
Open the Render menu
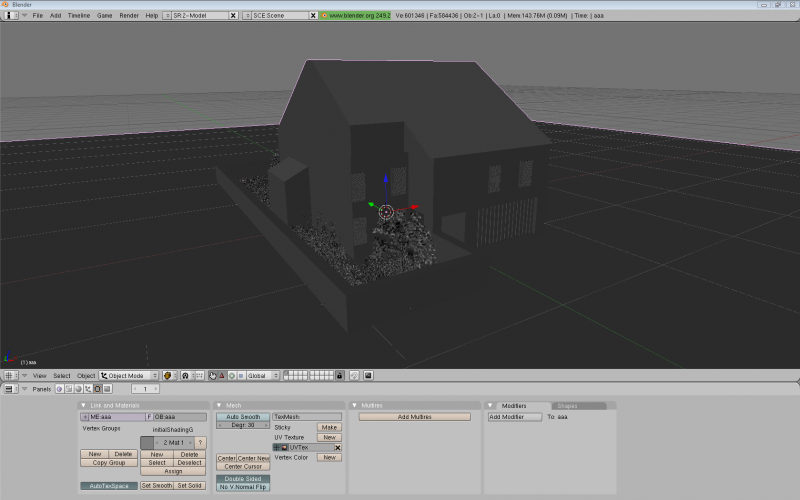click(x=129, y=16)
